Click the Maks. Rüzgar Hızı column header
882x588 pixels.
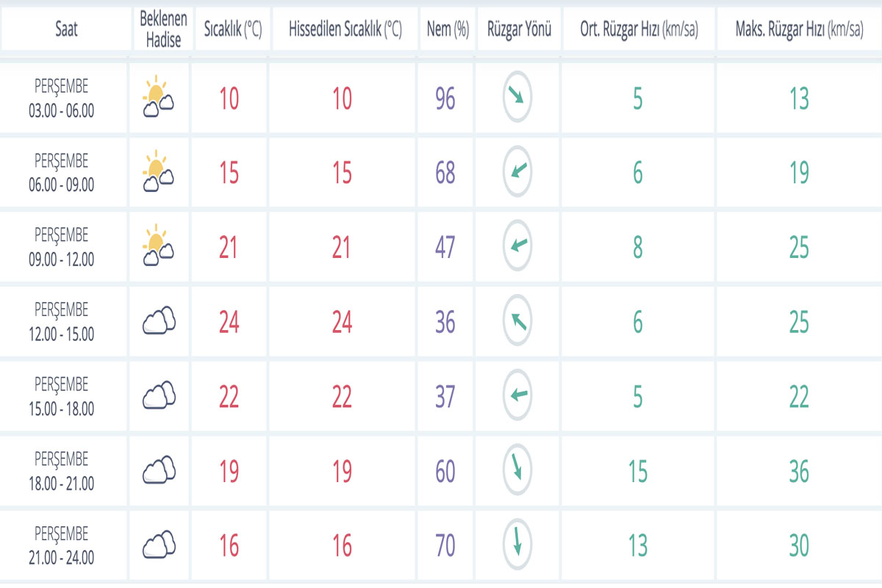point(799,29)
